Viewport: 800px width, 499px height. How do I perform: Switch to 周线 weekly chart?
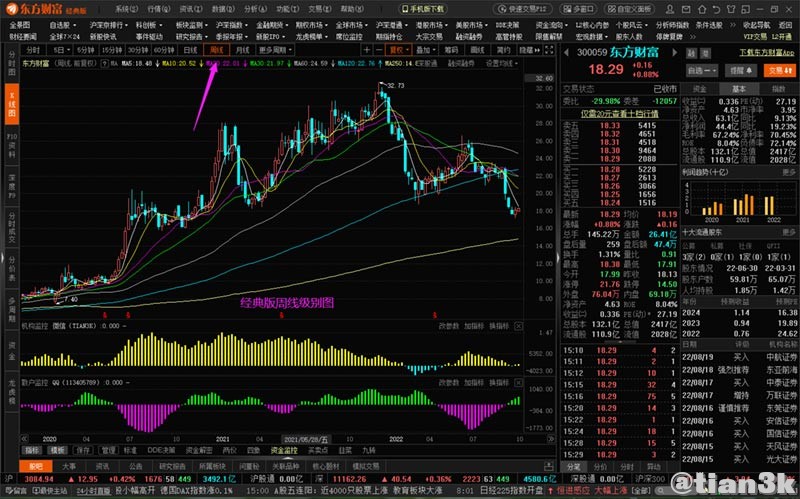coord(217,49)
